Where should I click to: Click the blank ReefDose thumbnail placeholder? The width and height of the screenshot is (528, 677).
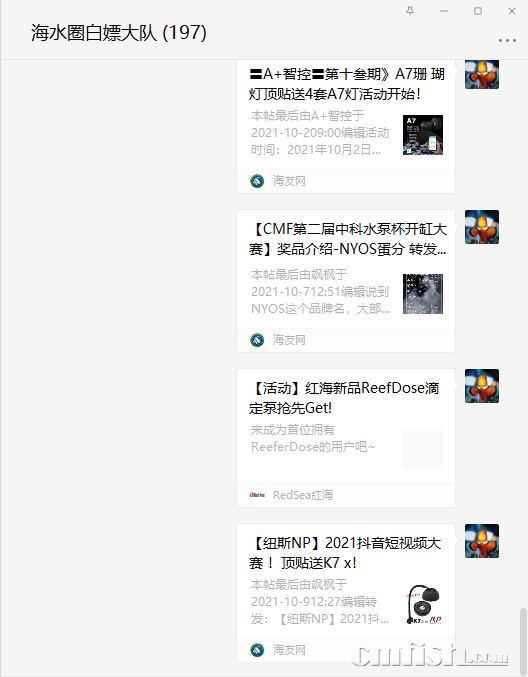(x=423, y=449)
